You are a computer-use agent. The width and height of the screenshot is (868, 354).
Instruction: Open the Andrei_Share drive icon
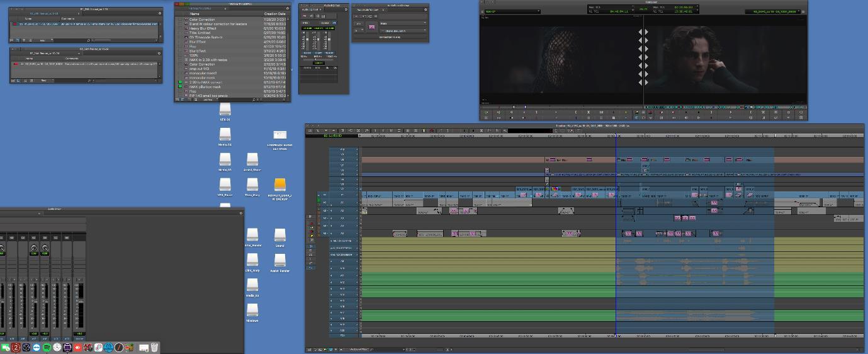coord(252,159)
